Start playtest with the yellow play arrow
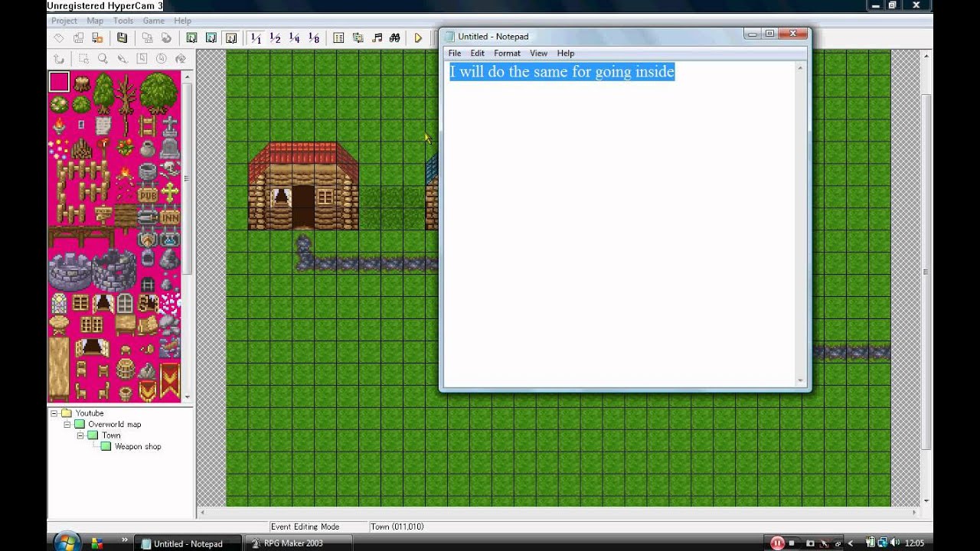The width and height of the screenshot is (980, 551). (x=418, y=37)
